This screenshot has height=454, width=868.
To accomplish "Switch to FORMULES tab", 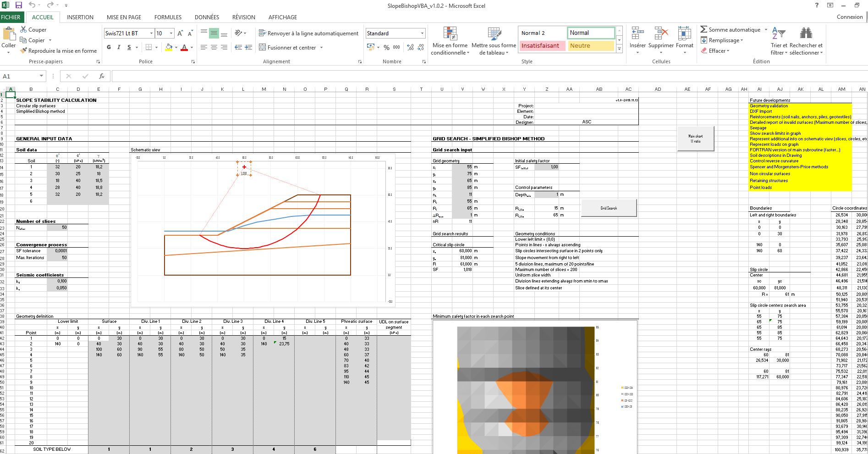I will click(168, 17).
